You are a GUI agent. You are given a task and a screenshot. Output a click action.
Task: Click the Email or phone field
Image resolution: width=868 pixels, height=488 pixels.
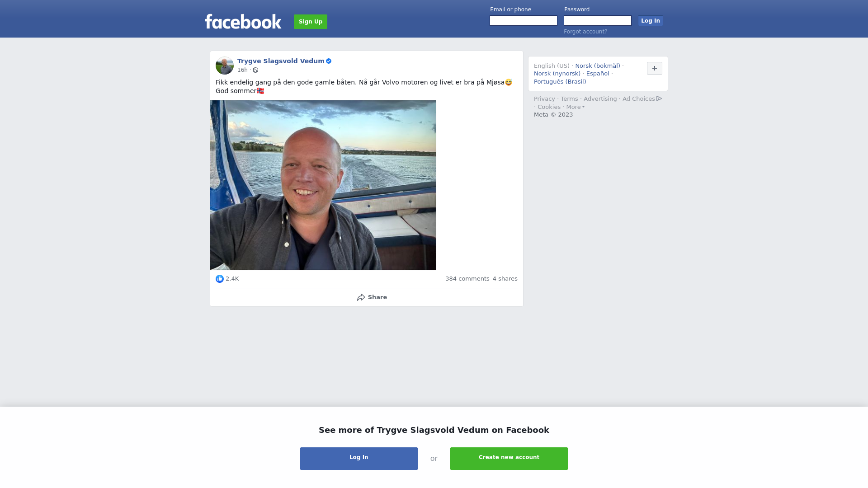[524, 21]
